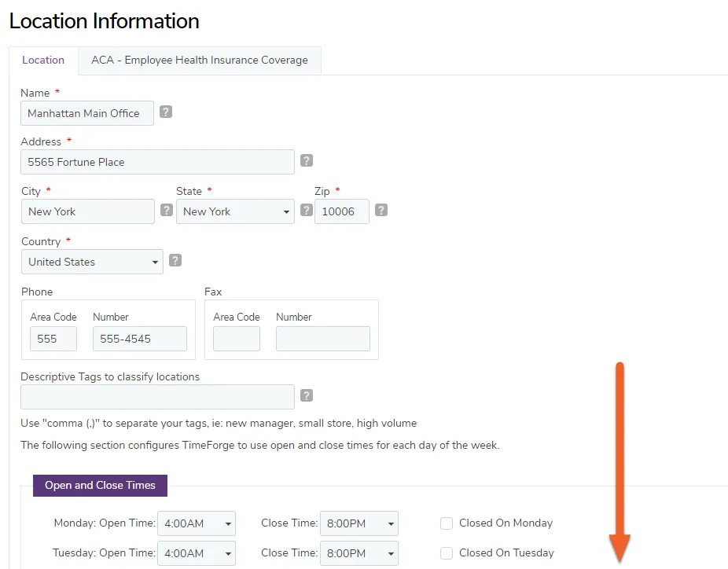The width and height of the screenshot is (728, 569).
Task: Open the Monday Close Time dropdown
Action: (x=359, y=523)
